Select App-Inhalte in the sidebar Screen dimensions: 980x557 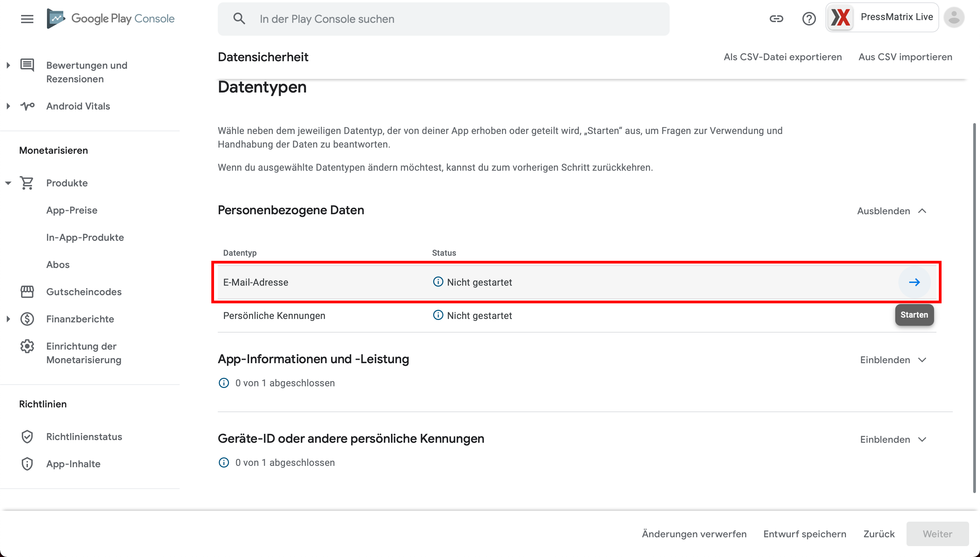point(73,464)
